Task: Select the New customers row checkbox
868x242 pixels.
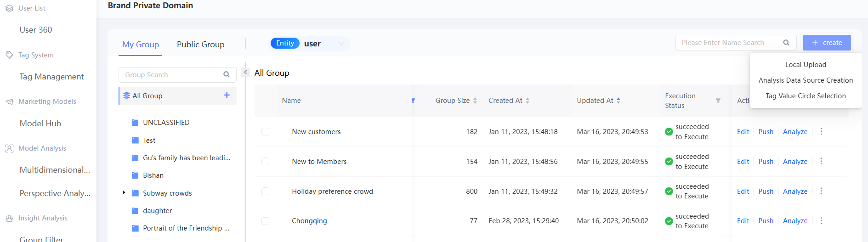Action: [x=265, y=132]
